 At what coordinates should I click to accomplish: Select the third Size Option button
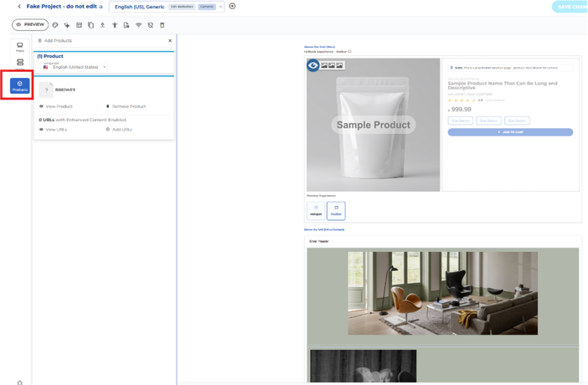pyautogui.click(x=517, y=121)
